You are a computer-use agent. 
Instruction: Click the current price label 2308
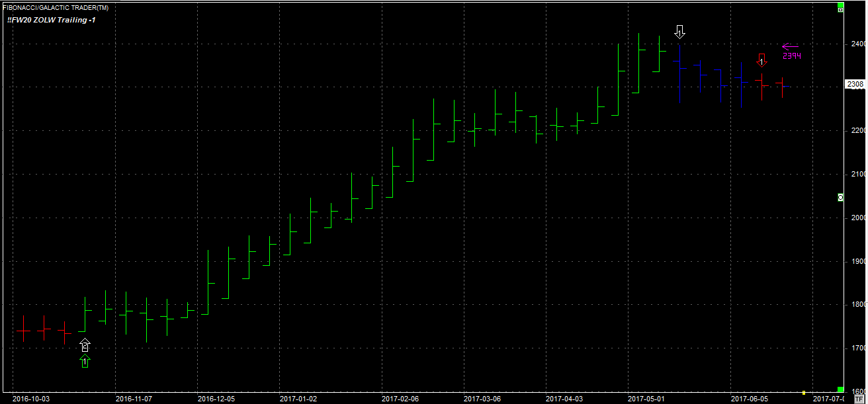855,85
